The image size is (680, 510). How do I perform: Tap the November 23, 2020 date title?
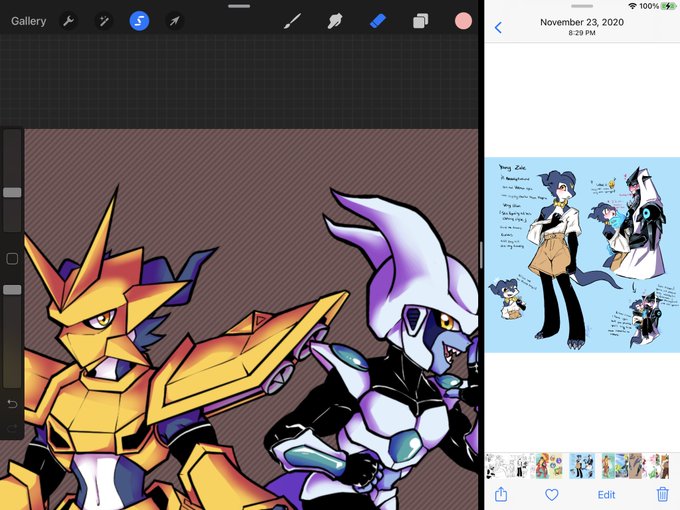pyautogui.click(x=582, y=22)
